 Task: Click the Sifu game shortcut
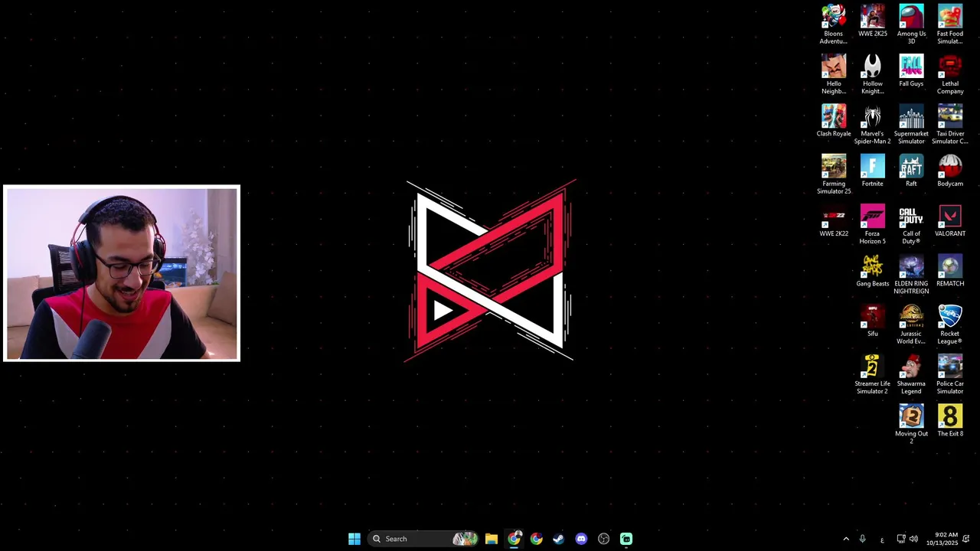873,321
